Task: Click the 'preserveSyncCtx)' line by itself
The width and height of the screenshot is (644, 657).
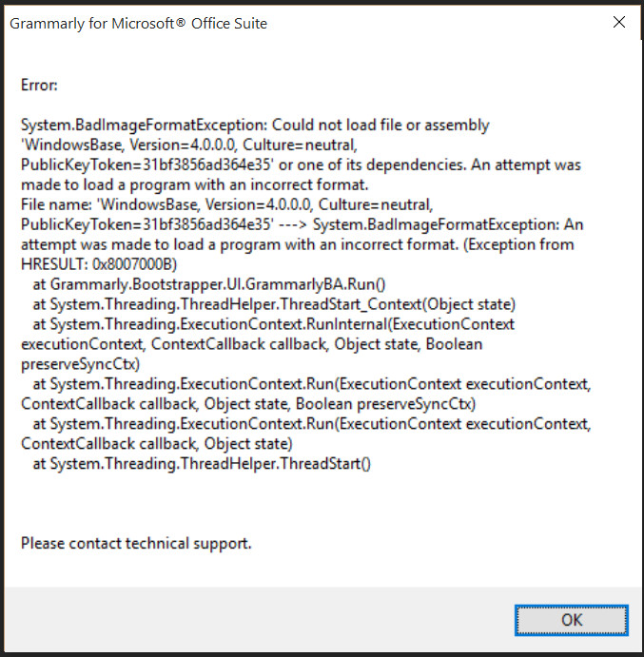Action: (x=81, y=364)
